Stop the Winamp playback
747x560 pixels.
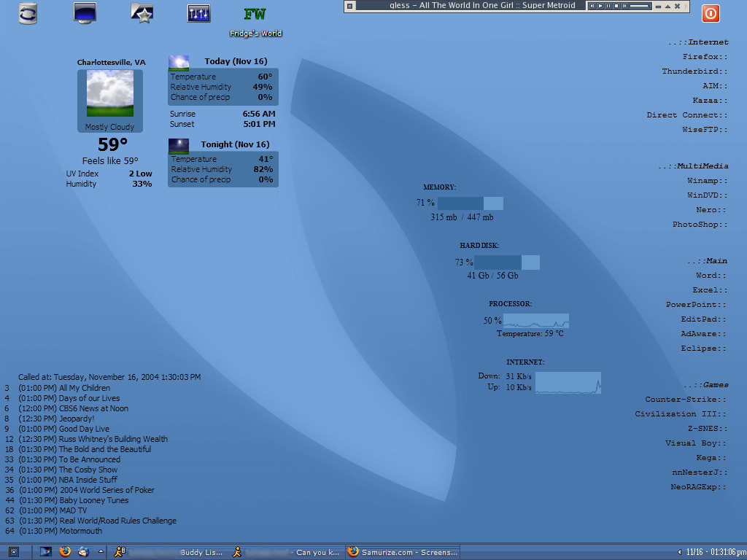[616, 6]
